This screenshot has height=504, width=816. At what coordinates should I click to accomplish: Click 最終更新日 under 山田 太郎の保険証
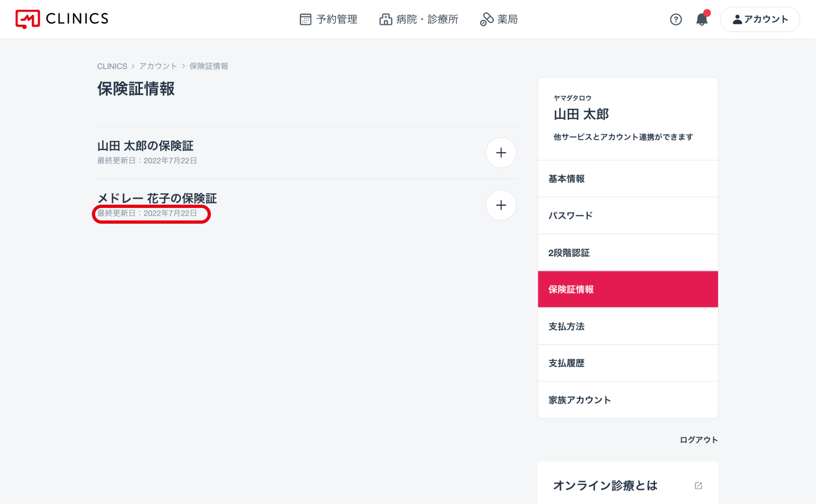pyautogui.click(x=147, y=161)
